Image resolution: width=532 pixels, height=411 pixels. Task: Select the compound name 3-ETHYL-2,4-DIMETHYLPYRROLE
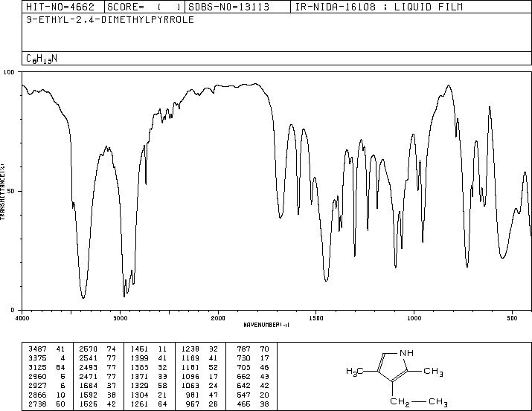coord(110,19)
